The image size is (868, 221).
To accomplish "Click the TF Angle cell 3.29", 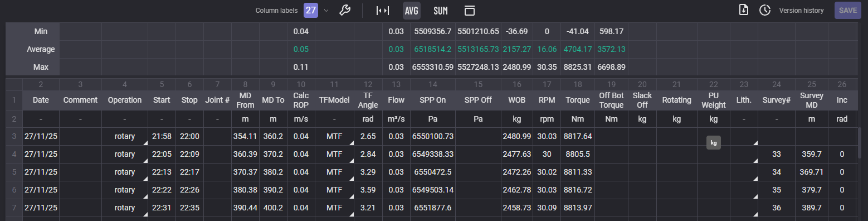I will (368, 172).
